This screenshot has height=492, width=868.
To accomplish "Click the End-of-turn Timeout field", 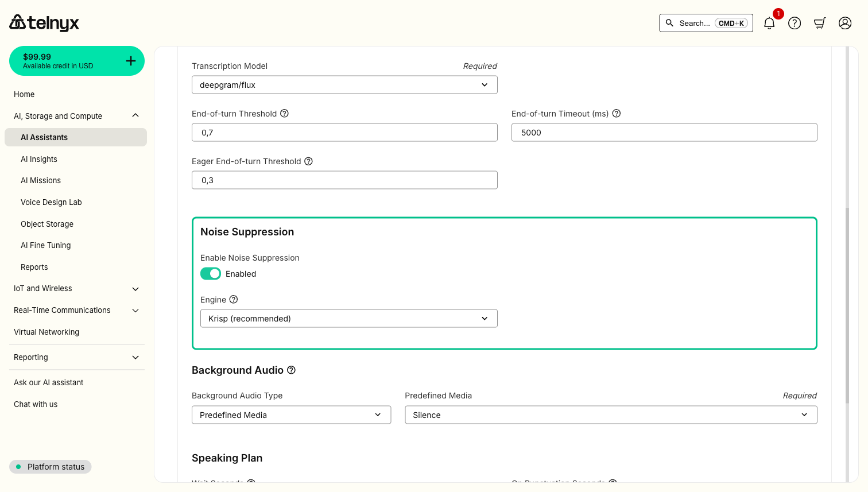I will 664,133.
